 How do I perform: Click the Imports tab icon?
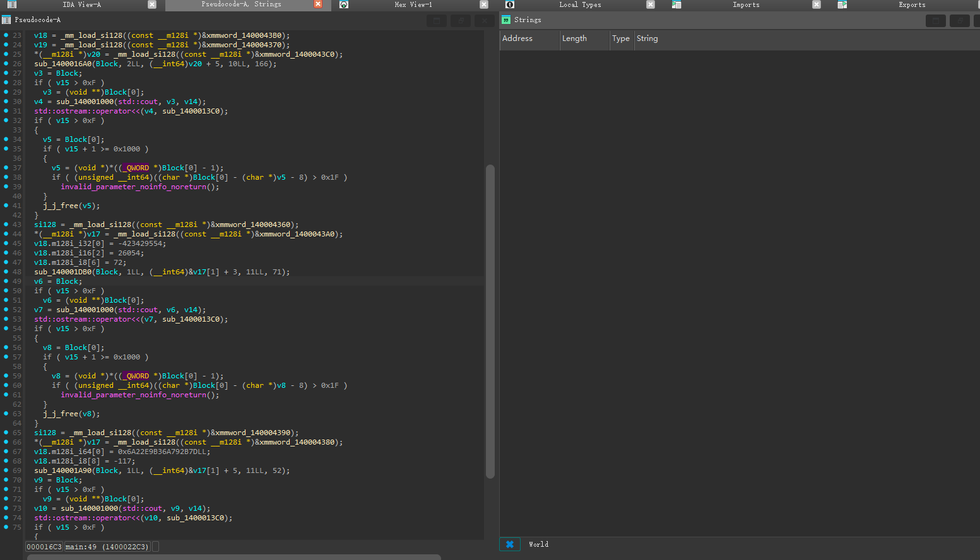[676, 4]
